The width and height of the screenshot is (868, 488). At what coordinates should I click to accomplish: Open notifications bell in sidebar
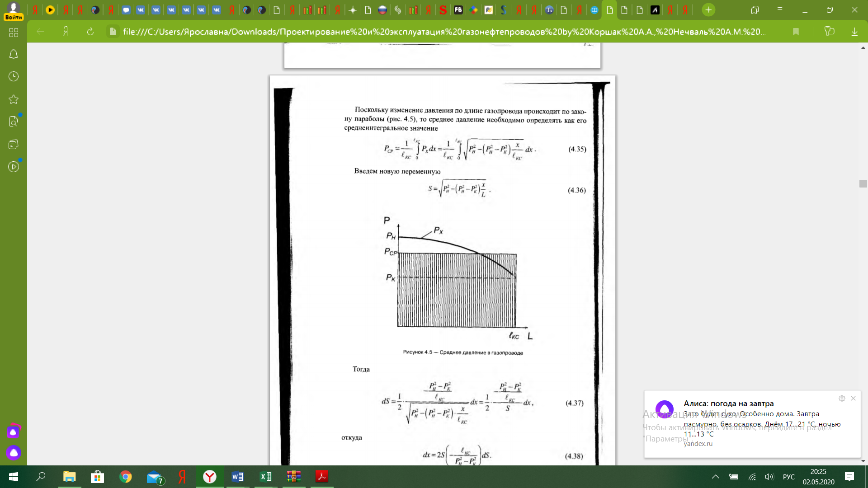pyautogui.click(x=14, y=54)
